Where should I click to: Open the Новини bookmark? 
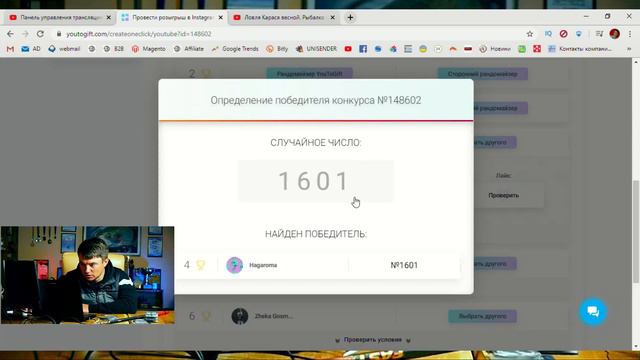(495, 49)
